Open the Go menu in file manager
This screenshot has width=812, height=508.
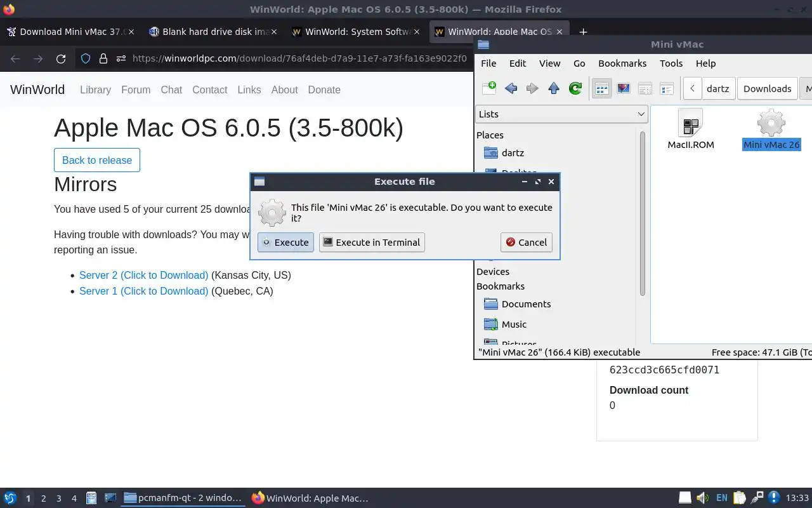[x=579, y=63]
